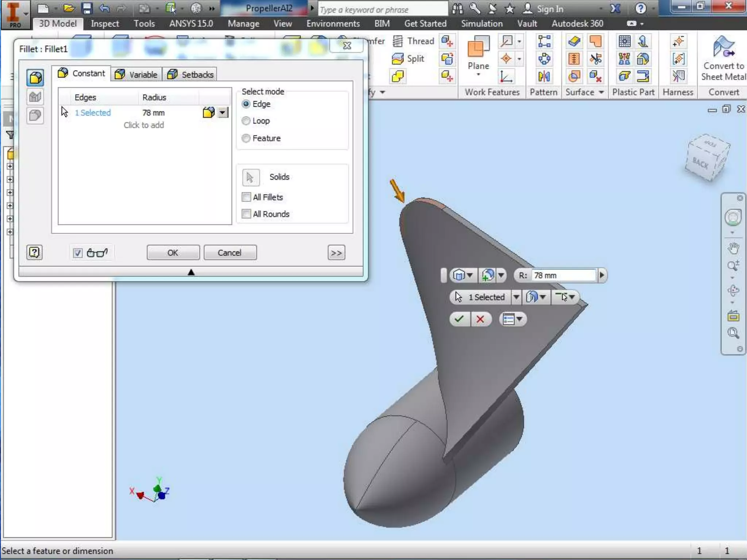
Task: Click Cancel in Fillet dialog
Action: point(230,253)
